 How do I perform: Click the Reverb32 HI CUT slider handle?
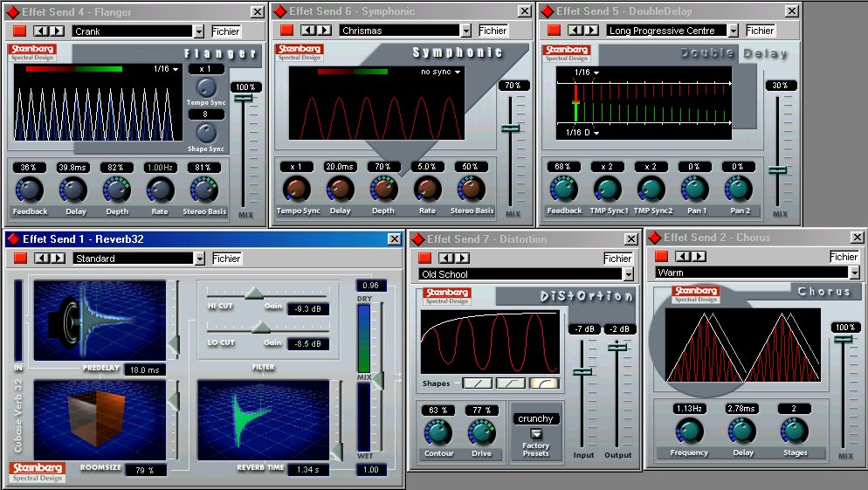click(254, 293)
